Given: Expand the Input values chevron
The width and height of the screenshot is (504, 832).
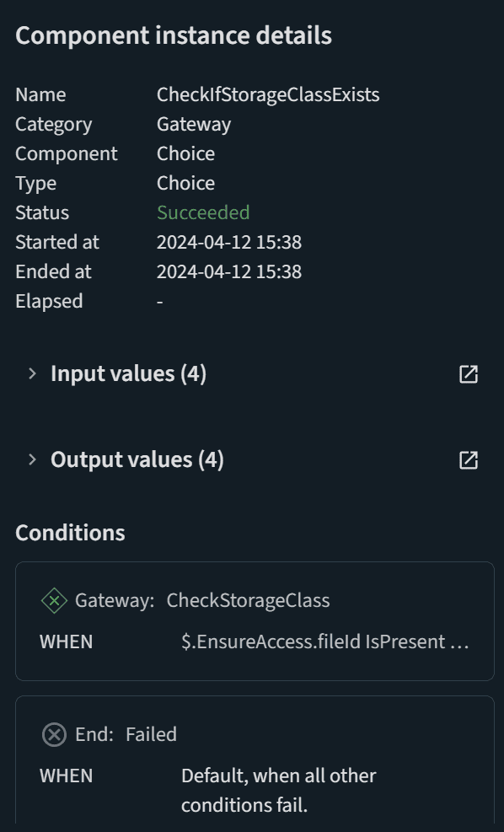Looking at the screenshot, I should (x=32, y=373).
